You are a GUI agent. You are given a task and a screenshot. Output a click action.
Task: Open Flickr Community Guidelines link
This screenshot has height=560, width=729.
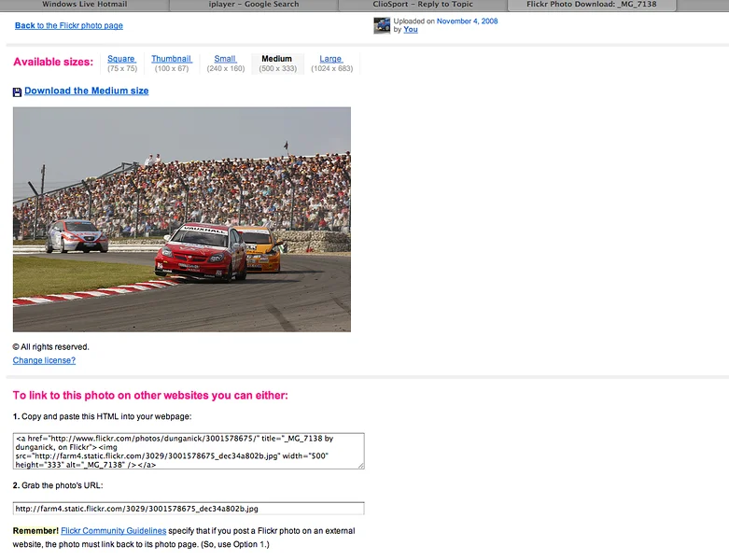(x=114, y=531)
